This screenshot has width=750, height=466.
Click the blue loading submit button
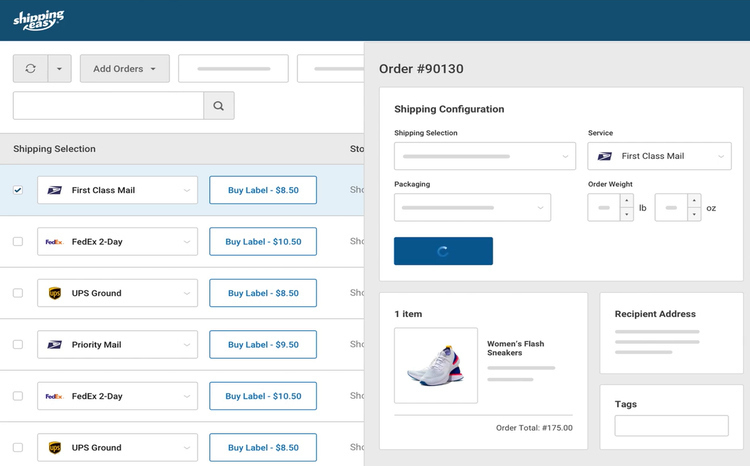click(443, 251)
